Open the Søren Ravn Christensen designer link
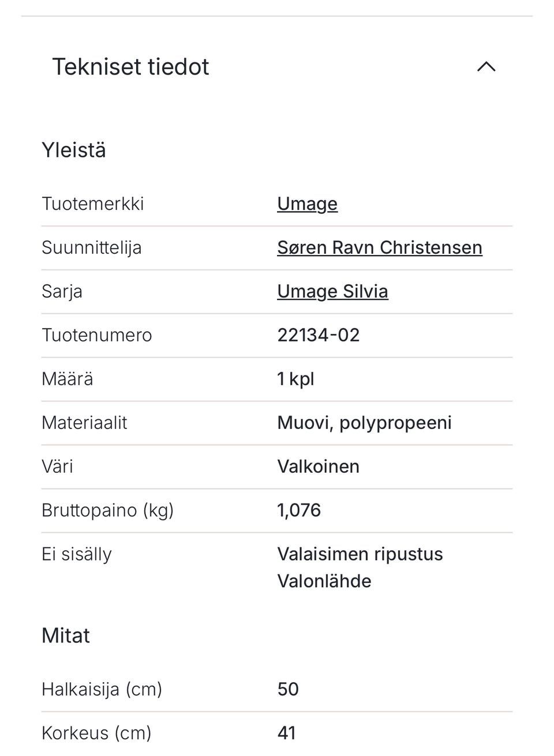Image resolution: width=554 pixels, height=756 pixels. [379, 247]
